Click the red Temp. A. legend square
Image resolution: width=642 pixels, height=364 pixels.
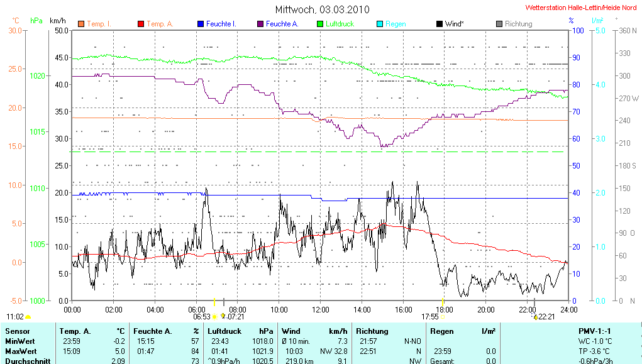coord(141,24)
